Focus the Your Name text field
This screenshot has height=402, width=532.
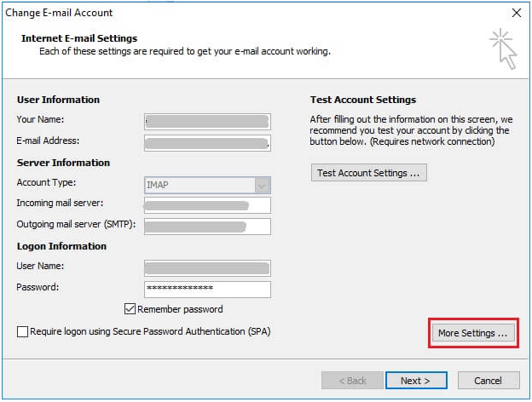[x=207, y=120]
